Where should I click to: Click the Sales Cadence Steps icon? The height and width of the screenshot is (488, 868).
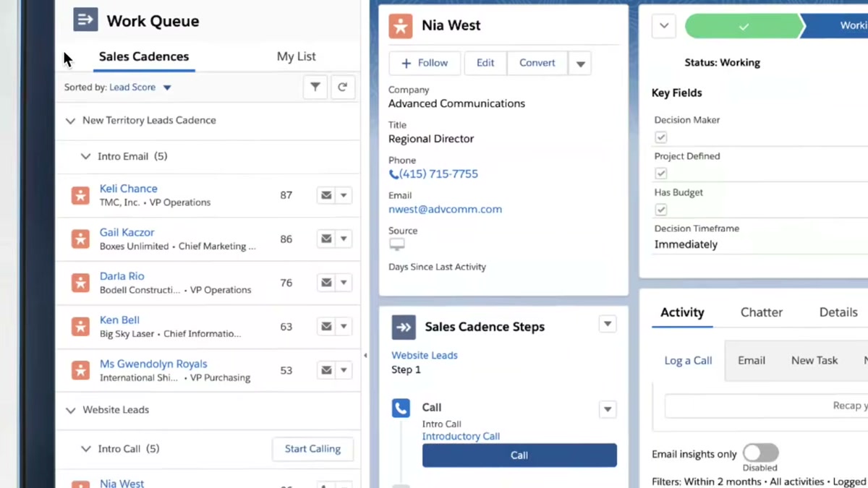coord(404,327)
